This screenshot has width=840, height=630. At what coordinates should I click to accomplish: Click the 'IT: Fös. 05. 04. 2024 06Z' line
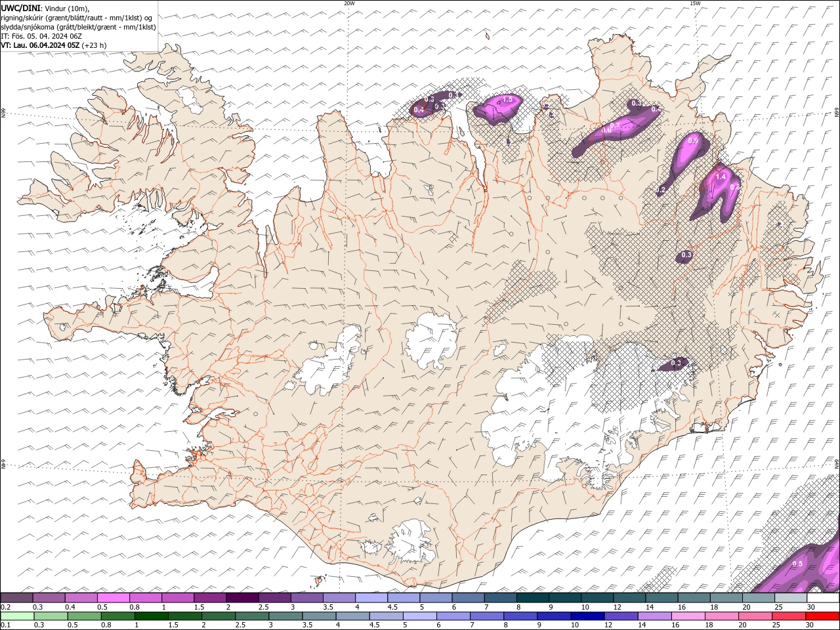pyautogui.click(x=41, y=36)
